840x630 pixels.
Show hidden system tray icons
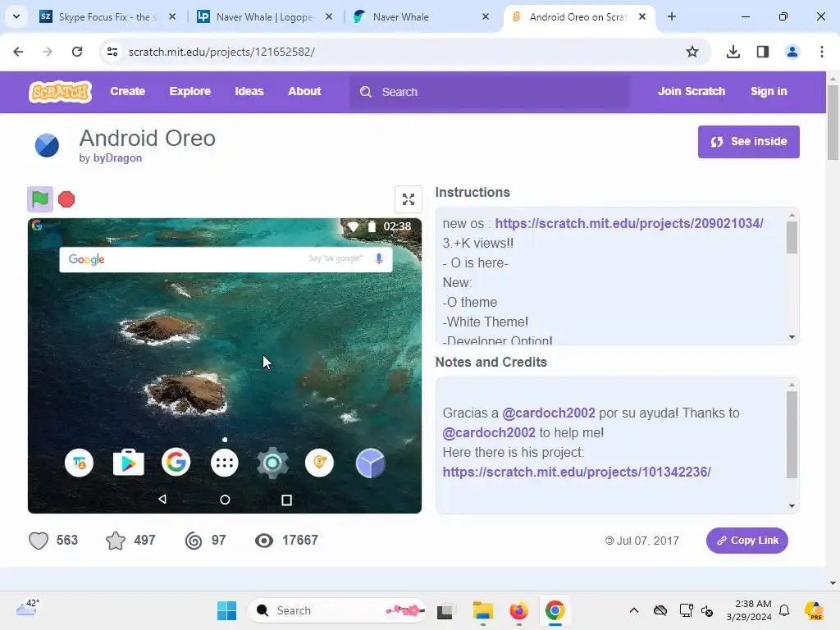coord(634,610)
